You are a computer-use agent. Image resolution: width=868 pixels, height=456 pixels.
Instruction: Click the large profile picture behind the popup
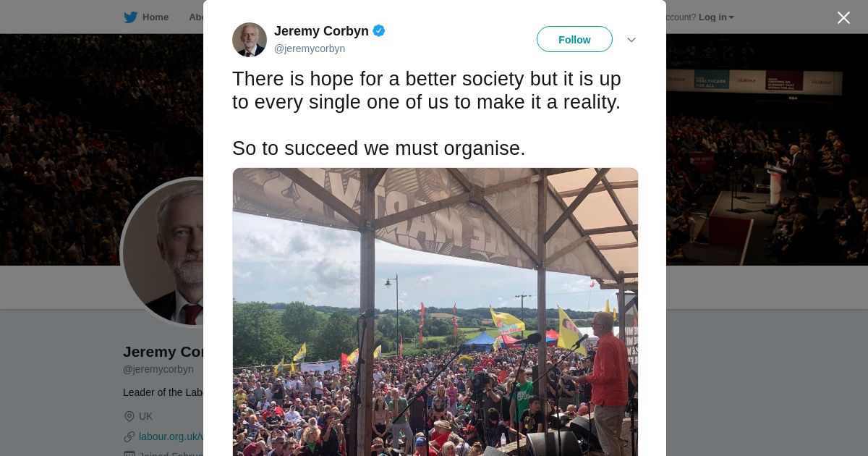click(163, 252)
